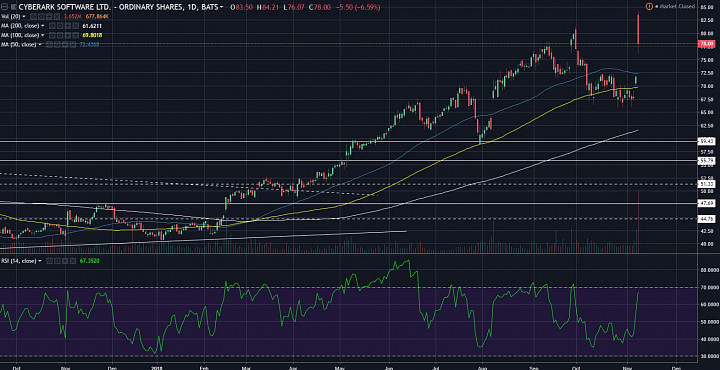Open format settings icon for RSI (14, close)

(x=57, y=261)
